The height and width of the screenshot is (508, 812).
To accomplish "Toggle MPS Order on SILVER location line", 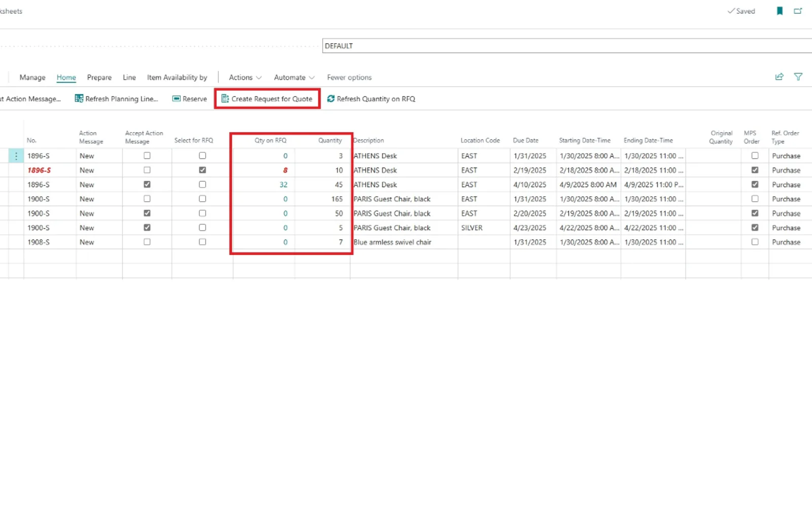I will [x=755, y=228].
